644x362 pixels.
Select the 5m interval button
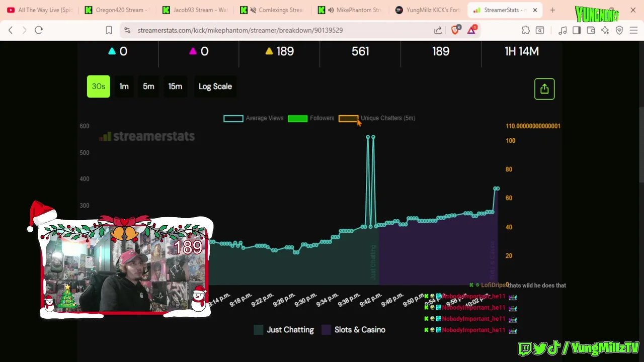(148, 86)
